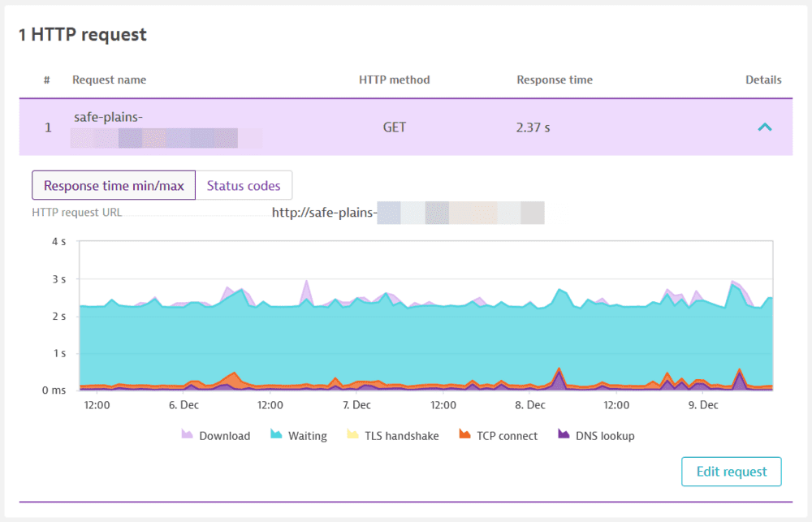Click the HTTP request URL text

pyautogui.click(x=76, y=213)
